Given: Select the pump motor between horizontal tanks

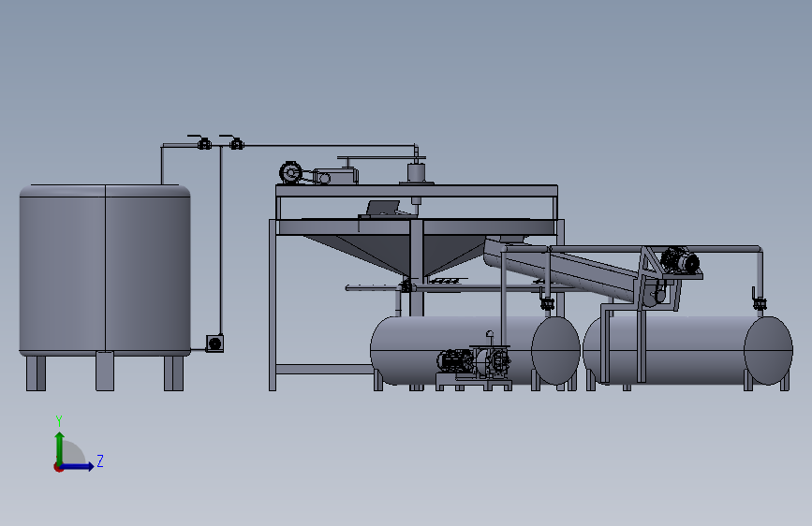Looking at the screenshot, I should 454,360.
